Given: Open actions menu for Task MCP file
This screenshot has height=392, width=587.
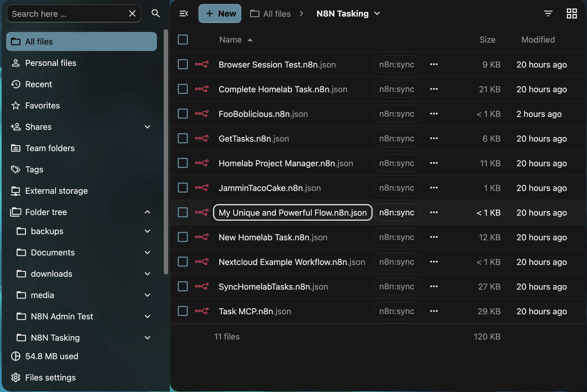Looking at the screenshot, I should click(x=434, y=311).
